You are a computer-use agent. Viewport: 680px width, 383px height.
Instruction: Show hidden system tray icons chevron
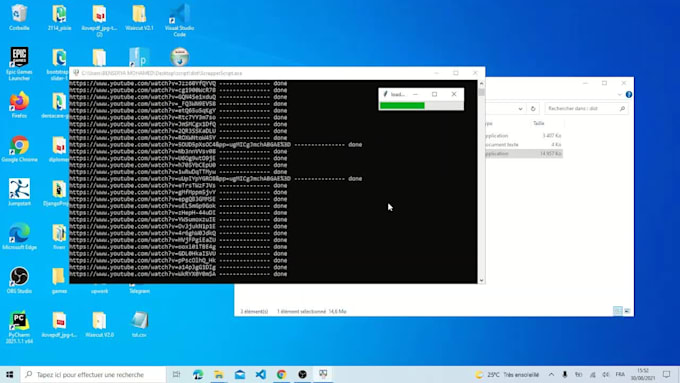(551, 374)
